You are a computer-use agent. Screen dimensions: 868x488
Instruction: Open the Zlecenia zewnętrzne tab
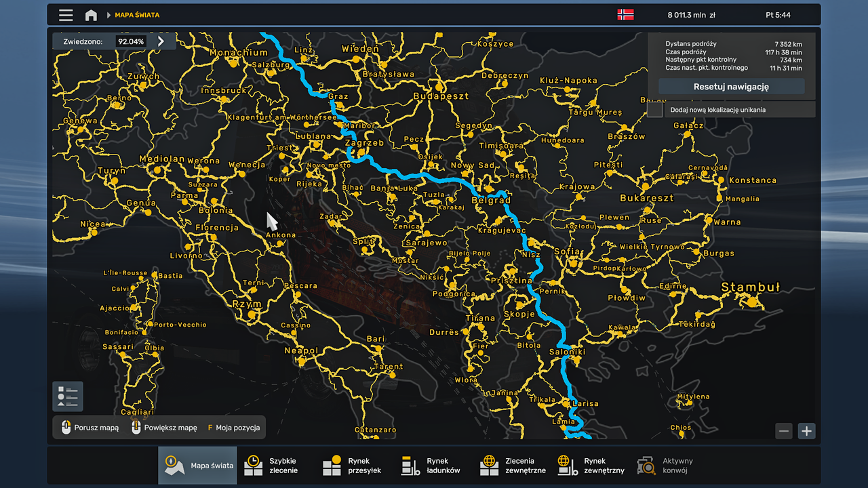tap(511, 466)
